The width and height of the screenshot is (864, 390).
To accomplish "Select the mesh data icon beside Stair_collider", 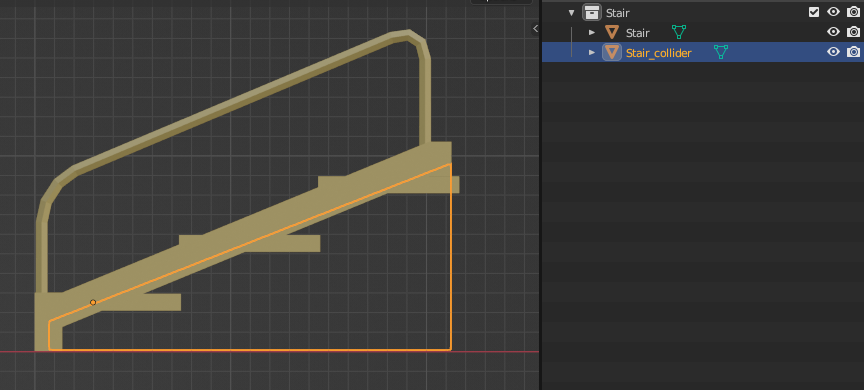I will coord(721,52).
